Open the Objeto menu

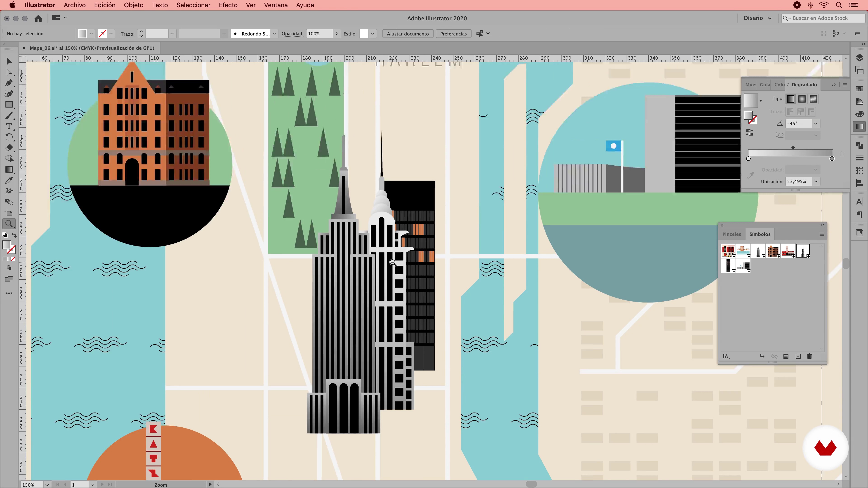[133, 5]
